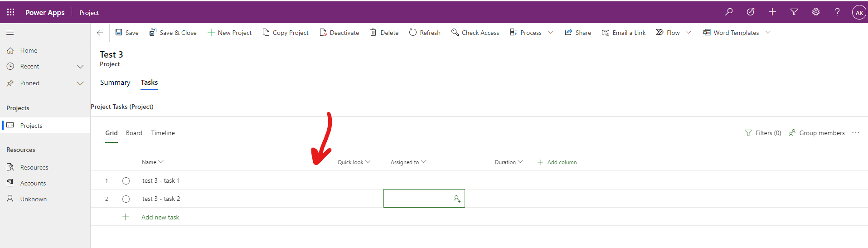Refresh the record using the toolbar

tap(425, 33)
